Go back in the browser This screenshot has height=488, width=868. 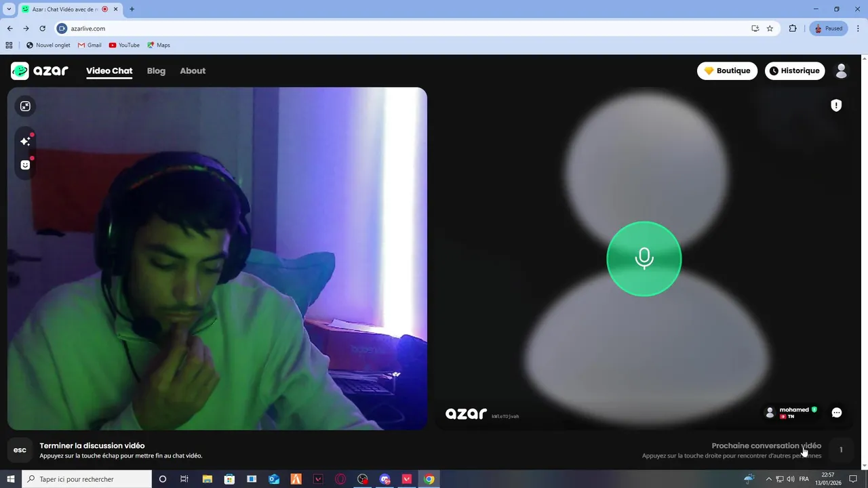9,28
